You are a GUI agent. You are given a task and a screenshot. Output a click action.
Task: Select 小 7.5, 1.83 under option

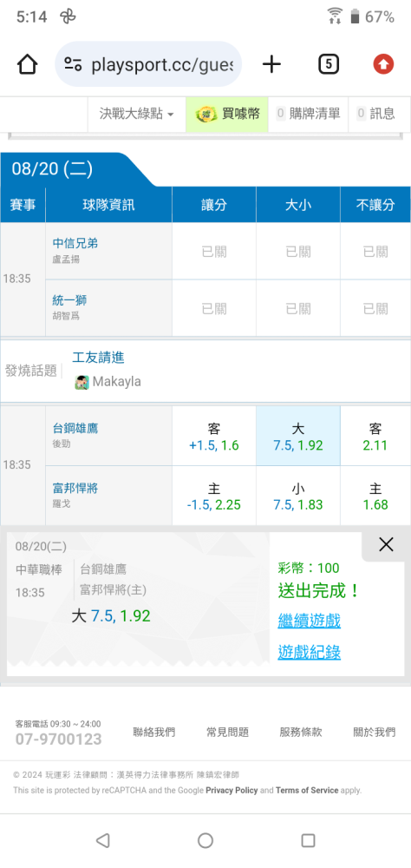[298, 496]
